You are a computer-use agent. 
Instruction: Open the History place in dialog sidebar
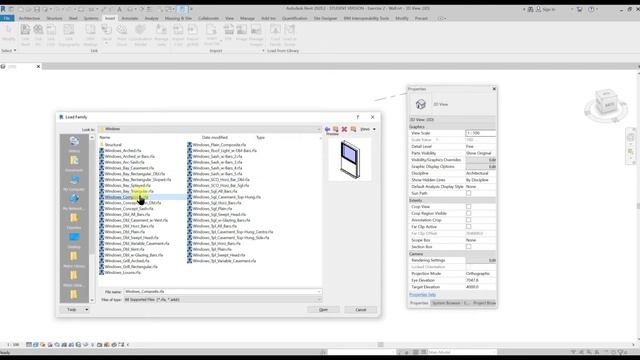pos(74,144)
